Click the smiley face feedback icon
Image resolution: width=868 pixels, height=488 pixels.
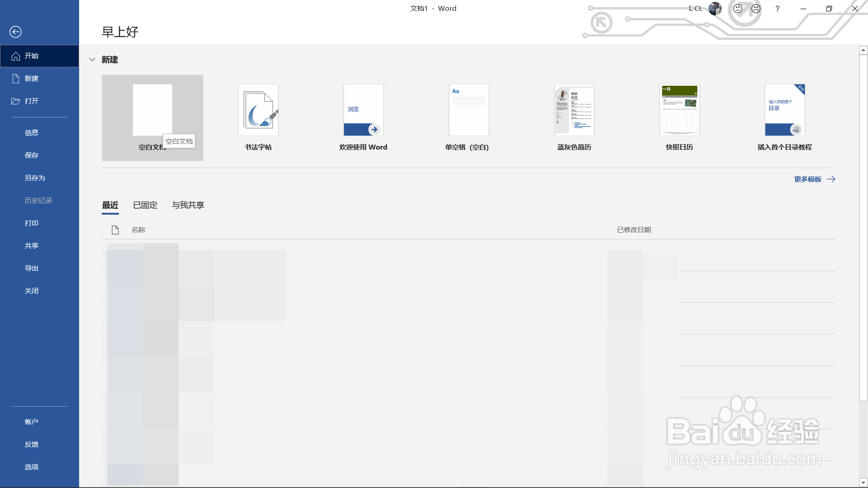(x=738, y=9)
